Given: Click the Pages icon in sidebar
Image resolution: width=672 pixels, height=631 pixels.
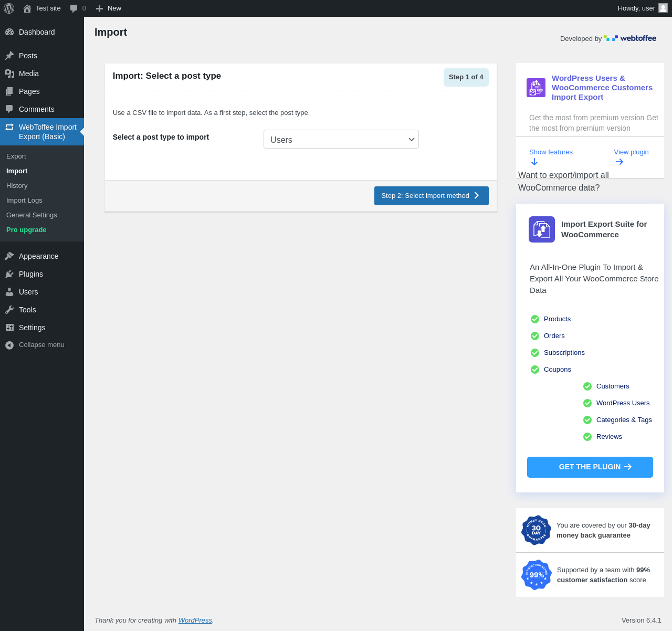Looking at the screenshot, I should coord(9,91).
